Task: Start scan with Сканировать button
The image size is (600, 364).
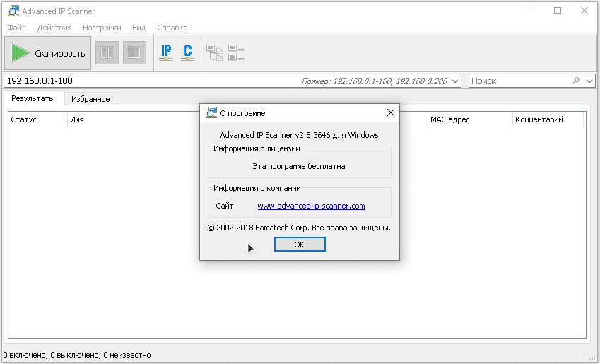Action: pos(48,53)
